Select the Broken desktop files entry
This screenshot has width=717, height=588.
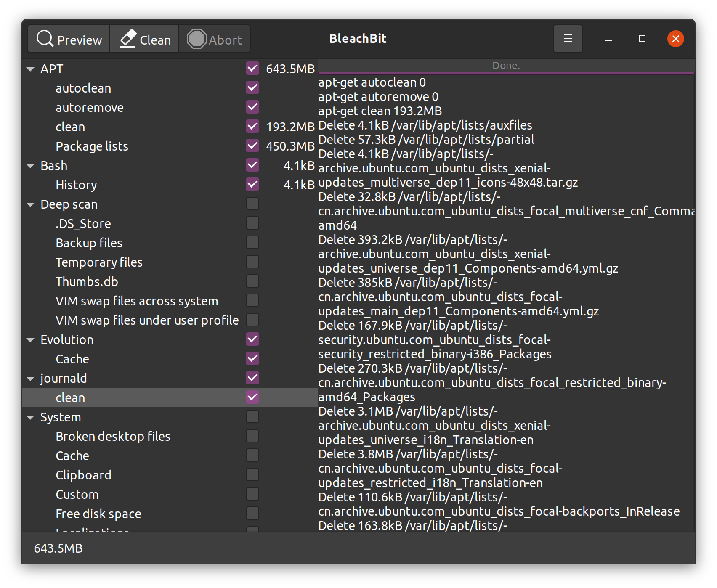tap(113, 437)
